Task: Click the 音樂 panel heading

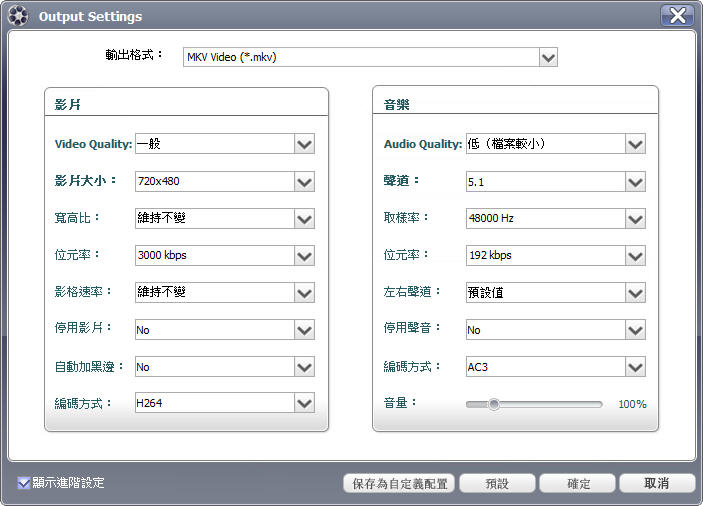Action: pos(396,105)
